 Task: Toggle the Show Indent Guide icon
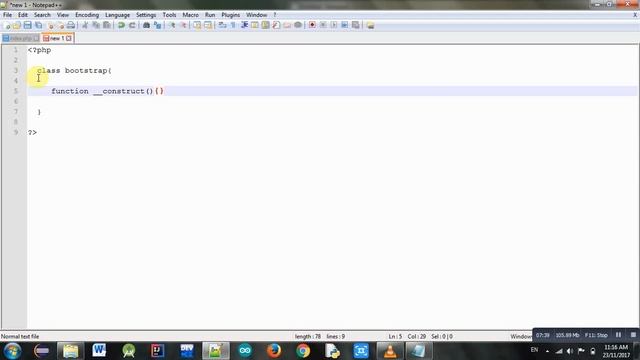coord(244,25)
